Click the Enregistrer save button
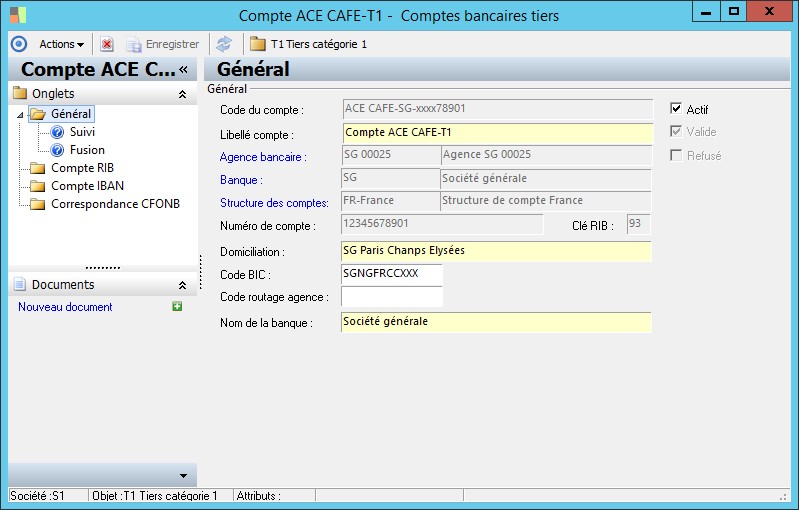This screenshot has height=510, width=799. coord(163,44)
